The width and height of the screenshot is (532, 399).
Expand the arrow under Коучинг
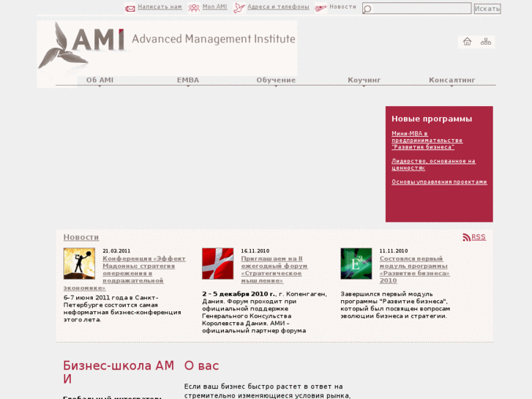point(364,86)
